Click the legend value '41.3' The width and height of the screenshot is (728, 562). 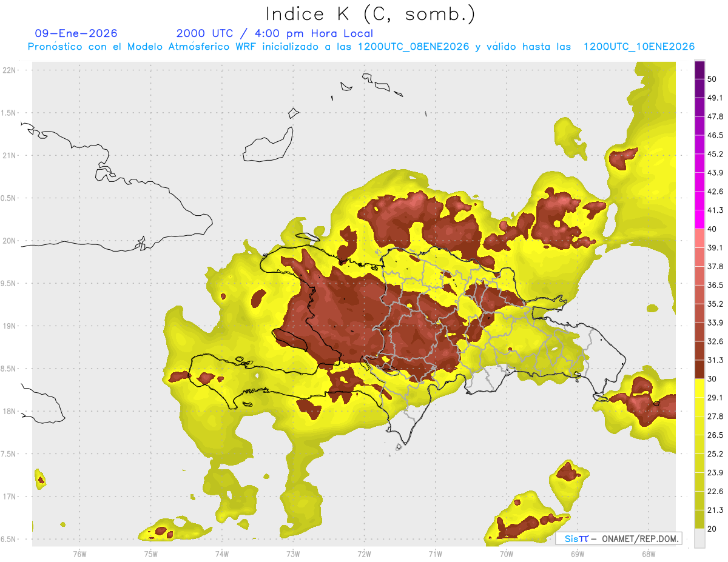pos(715,210)
